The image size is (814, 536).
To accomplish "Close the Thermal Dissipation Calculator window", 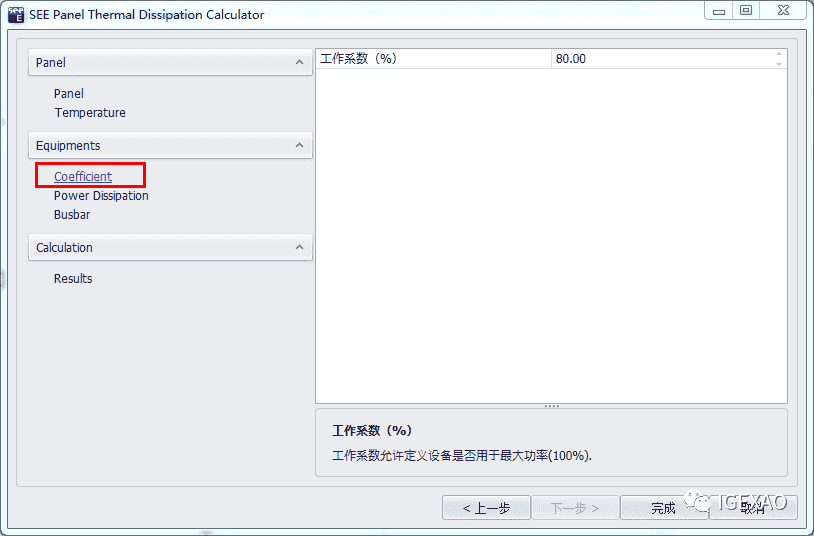I will [783, 11].
